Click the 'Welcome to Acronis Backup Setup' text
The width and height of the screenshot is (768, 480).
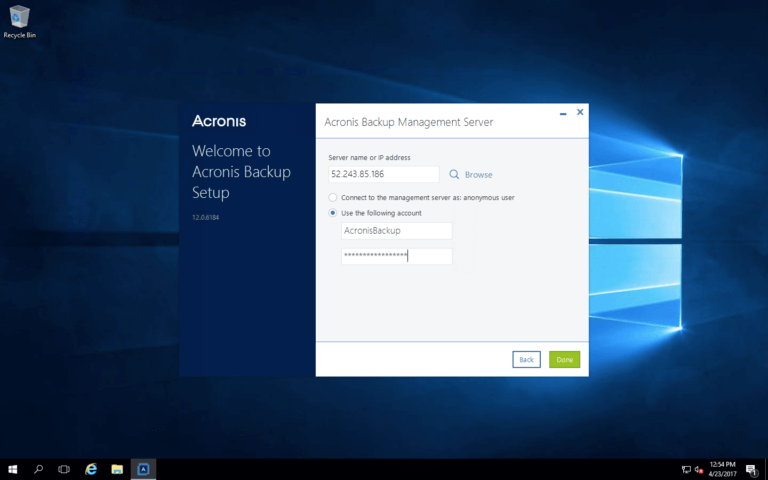coord(241,171)
